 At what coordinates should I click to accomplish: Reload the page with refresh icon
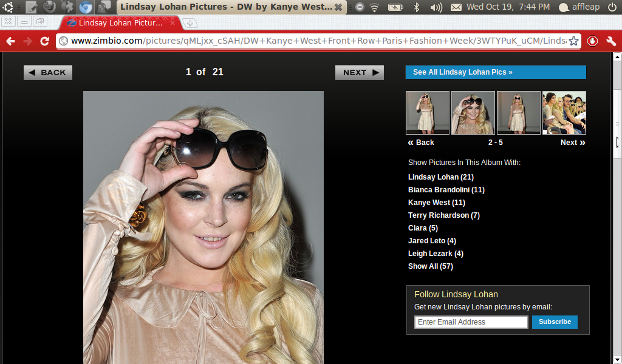[44, 41]
